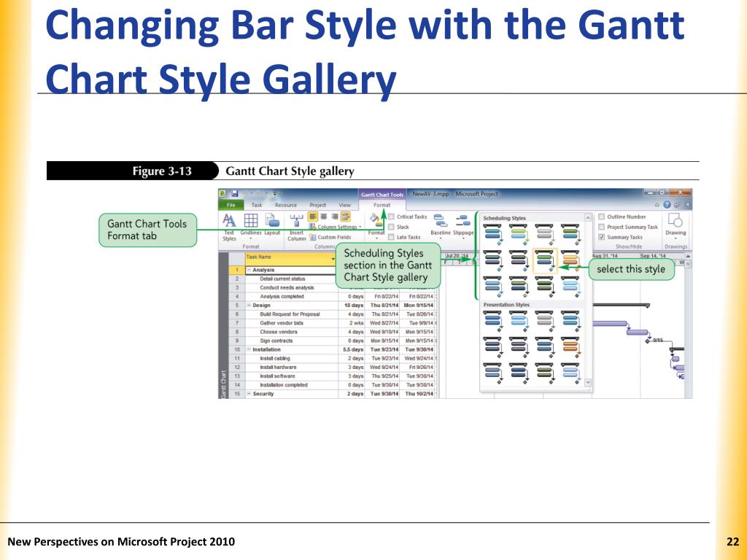Switch to the Task tab

[257, 205]
